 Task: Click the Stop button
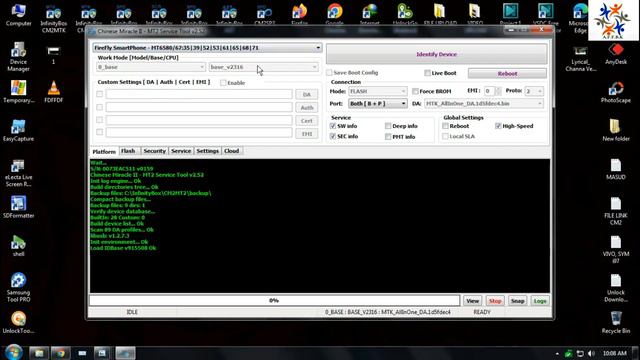[x=495, y=301]
